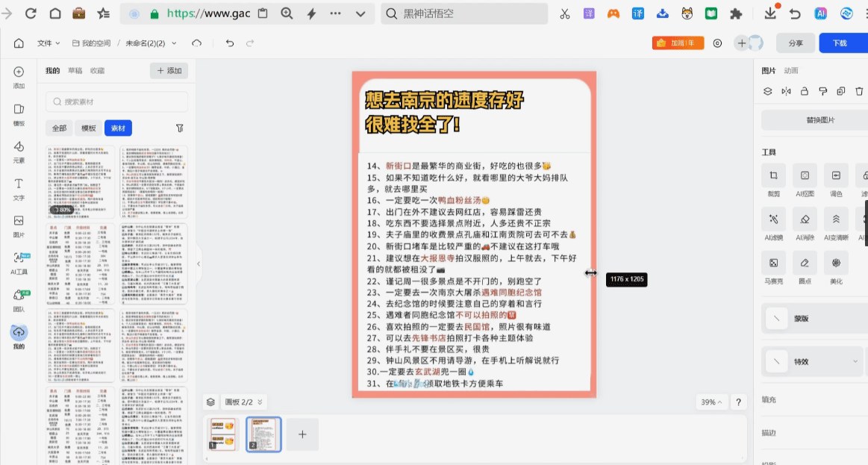Select the 马赛克 mosaic tool

773,268
